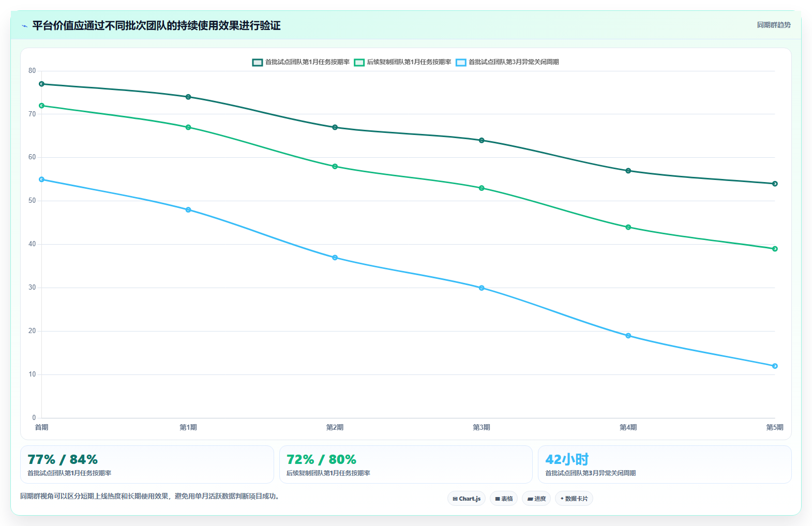Click the x-axis label 第3期
Screen dimensions: 812x526
pos(482,427)
